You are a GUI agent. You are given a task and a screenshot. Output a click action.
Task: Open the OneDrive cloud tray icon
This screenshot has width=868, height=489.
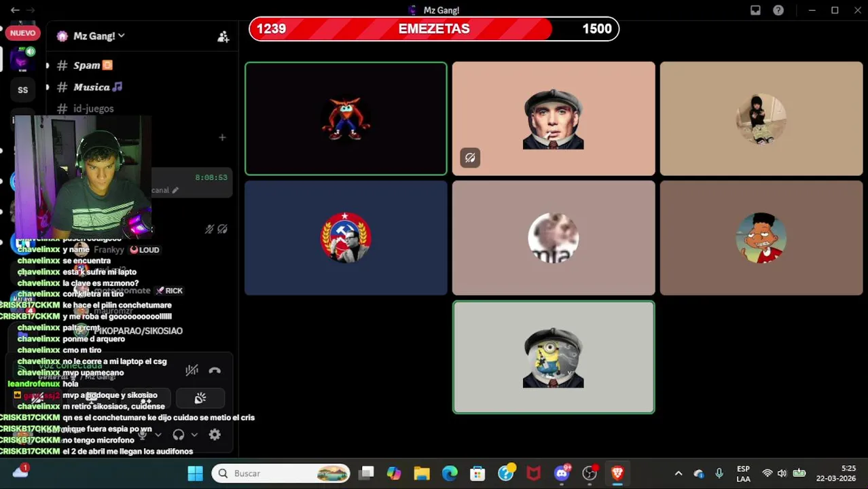coord(699,473)
